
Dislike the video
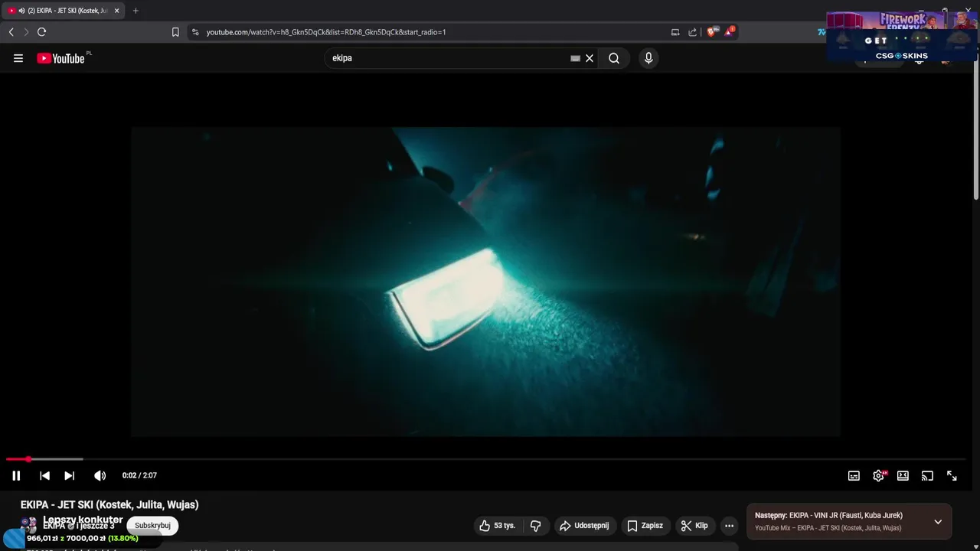coord(535,526)
